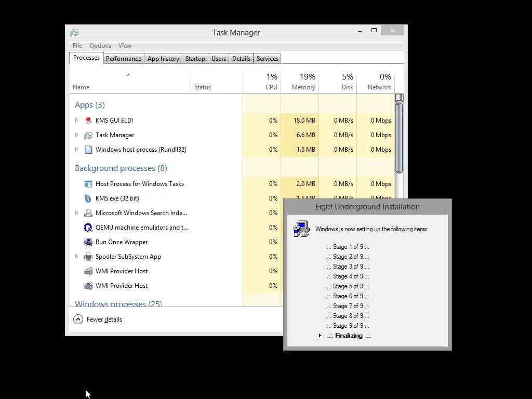Click the 6.6 MB memory cell
This screenshot has height=399, width=532.
click(300, 135)
